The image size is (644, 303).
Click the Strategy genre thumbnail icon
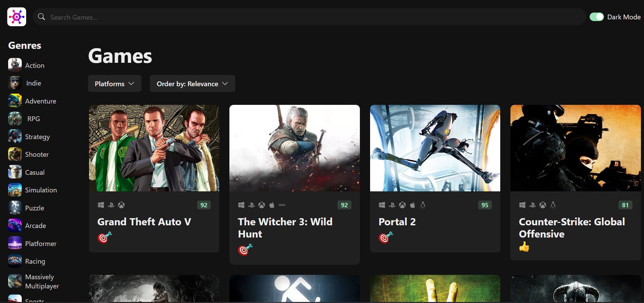coord(15,136)
